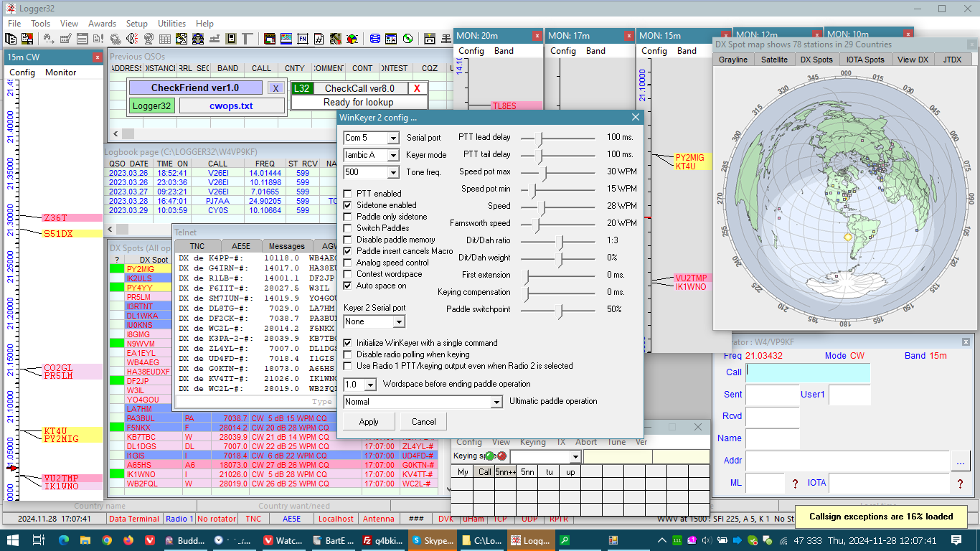Click the large T icon in the toolbar
This screenshot has width=980, height=551.
coord(248,38)
